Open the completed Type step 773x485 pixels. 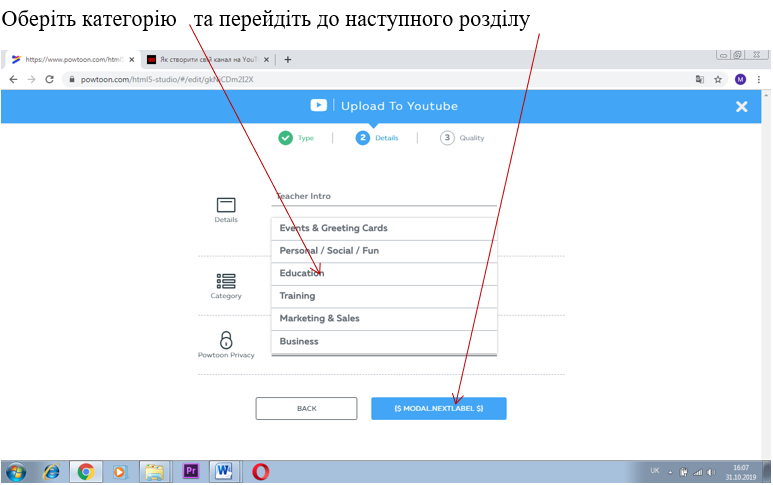(x=296, y=138)
